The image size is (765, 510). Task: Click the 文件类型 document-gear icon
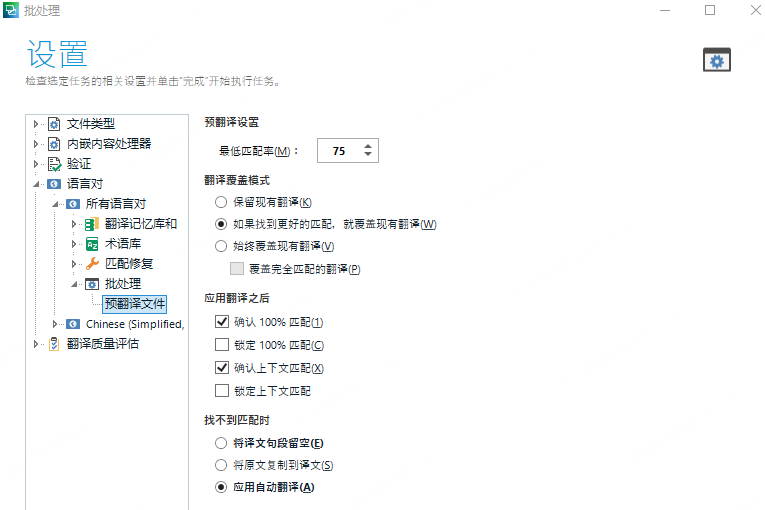[54, 124]
